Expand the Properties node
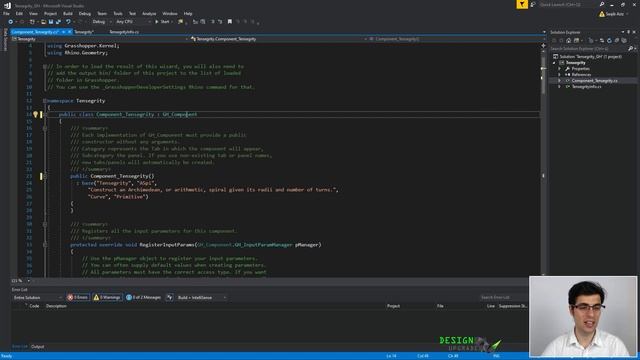 tap(560, 69)
